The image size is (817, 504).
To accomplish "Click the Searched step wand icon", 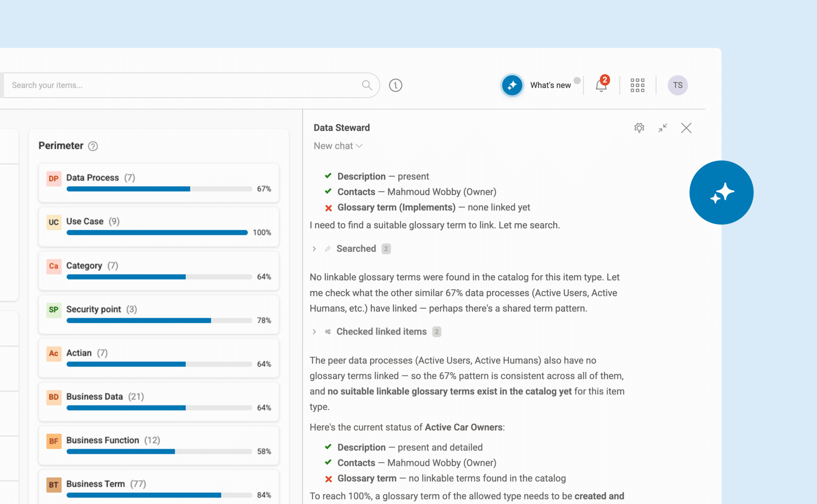I will pyautogui.click(x=328, y=249).
